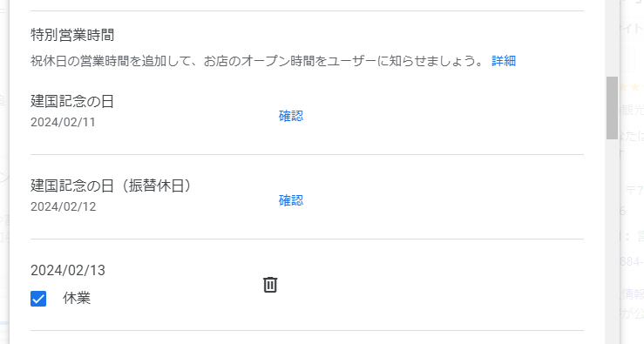This screenshot has width=644, height=344.
Task: Uncheck the 休業 checkbox
Action: coord(38,299)
